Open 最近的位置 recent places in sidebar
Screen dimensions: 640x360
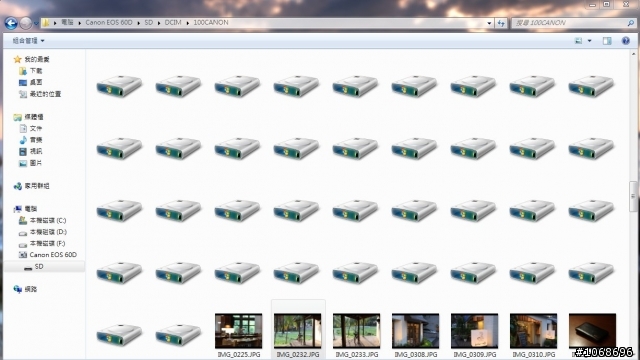pyautogui.click(x=45, y=94)
